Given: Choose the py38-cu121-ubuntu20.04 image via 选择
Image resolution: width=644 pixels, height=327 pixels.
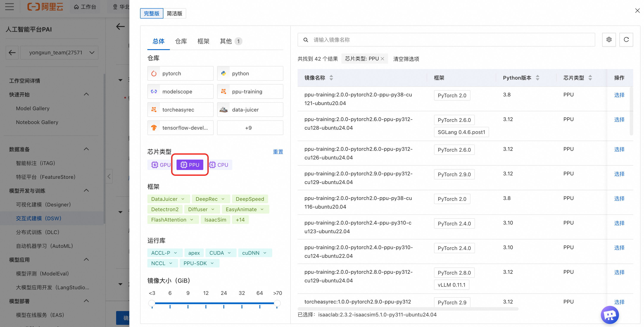Looking at the screenshot, I should [619, 95].
